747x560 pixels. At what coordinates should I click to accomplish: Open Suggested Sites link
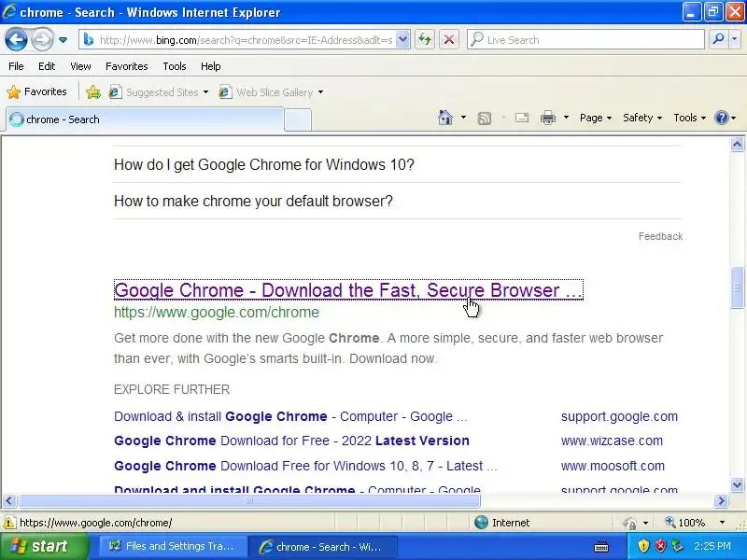(x=158, y=91)
